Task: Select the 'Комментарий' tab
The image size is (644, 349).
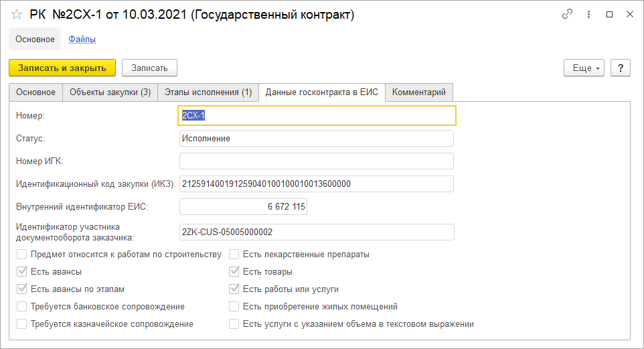Action: [x=419, y=92]
